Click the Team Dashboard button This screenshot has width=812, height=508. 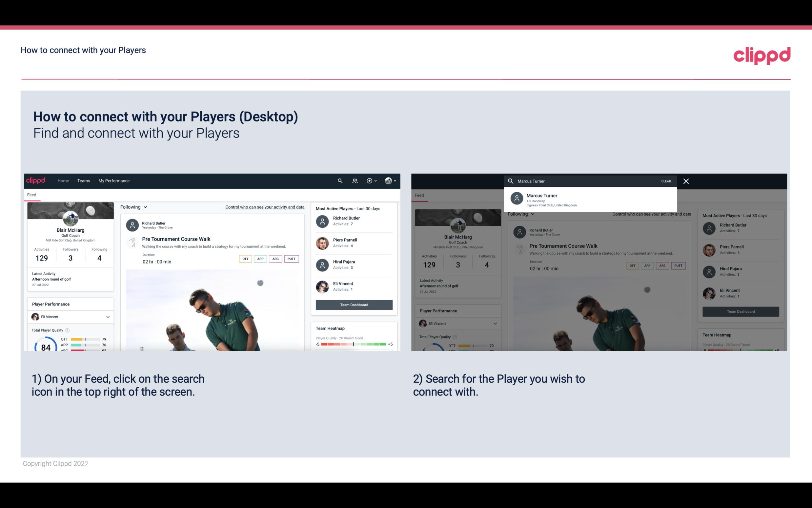[x=354, y=304]
